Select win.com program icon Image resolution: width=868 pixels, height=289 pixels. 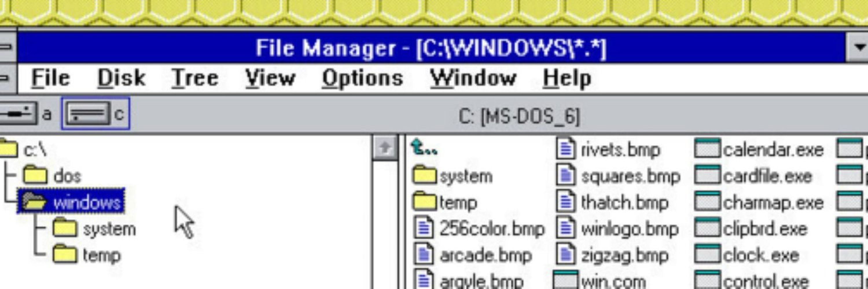pyautogui.click(x=566, y=280)
